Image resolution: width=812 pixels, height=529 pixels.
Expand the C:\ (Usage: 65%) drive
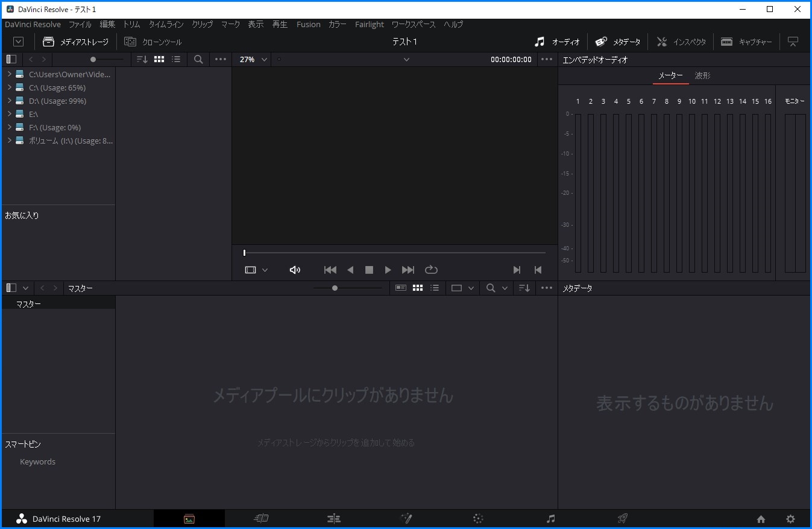pyautogui.click(x=9, y=87)
